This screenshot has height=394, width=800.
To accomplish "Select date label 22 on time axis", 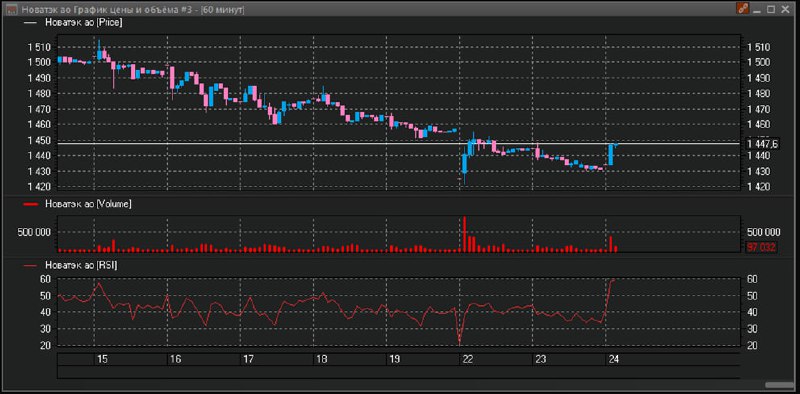I will (x=467, y=359).
